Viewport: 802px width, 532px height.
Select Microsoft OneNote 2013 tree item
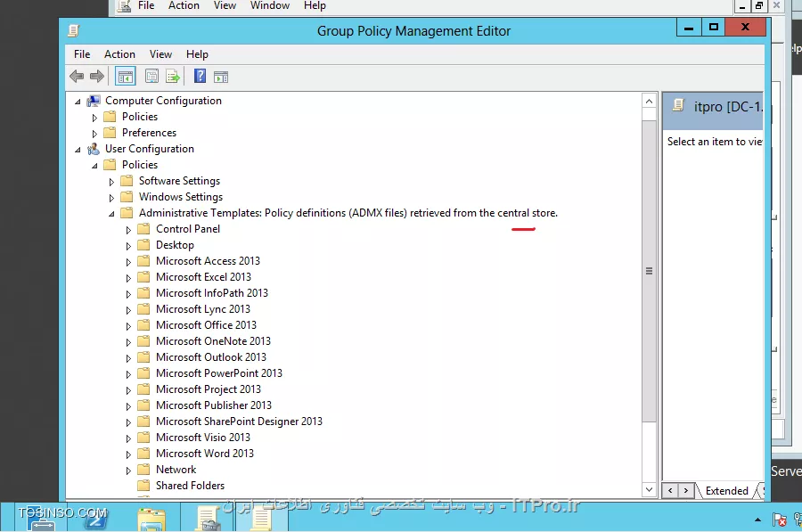(213, 341)
